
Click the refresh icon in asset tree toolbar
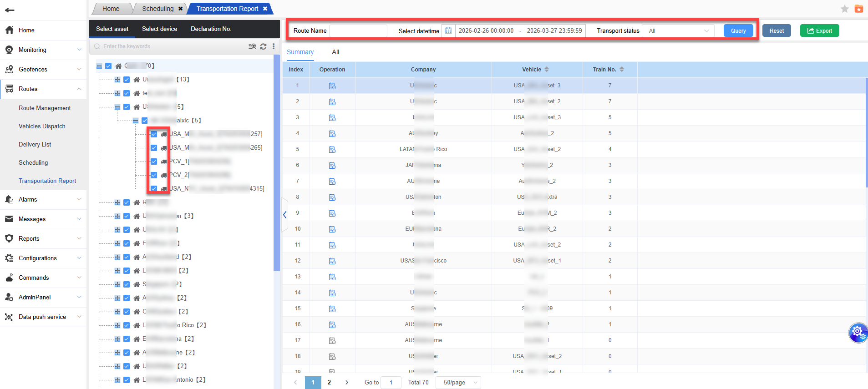(x=263, y=46)
